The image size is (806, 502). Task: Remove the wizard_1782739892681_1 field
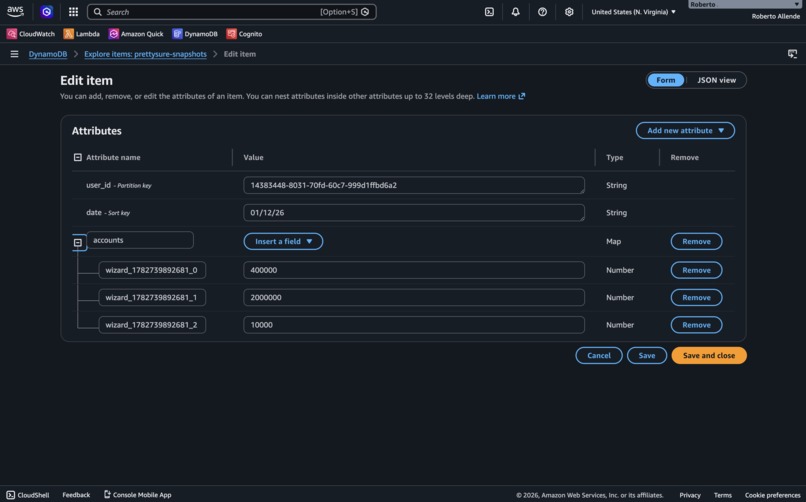pyautogui.click(x=696, y=298)
